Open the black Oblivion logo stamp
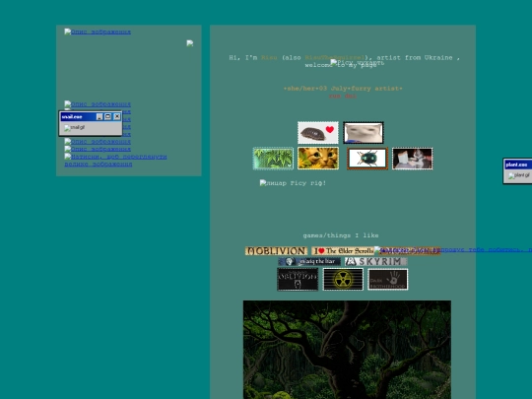The image size is (532, 399). tap(298, 279)
